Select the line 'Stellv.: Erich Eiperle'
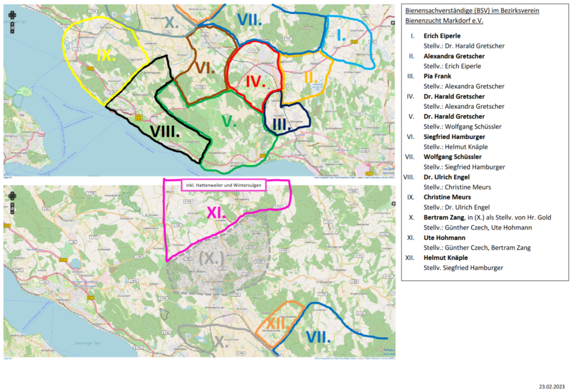This screenshot has height=392, width=572. [452, 66]
